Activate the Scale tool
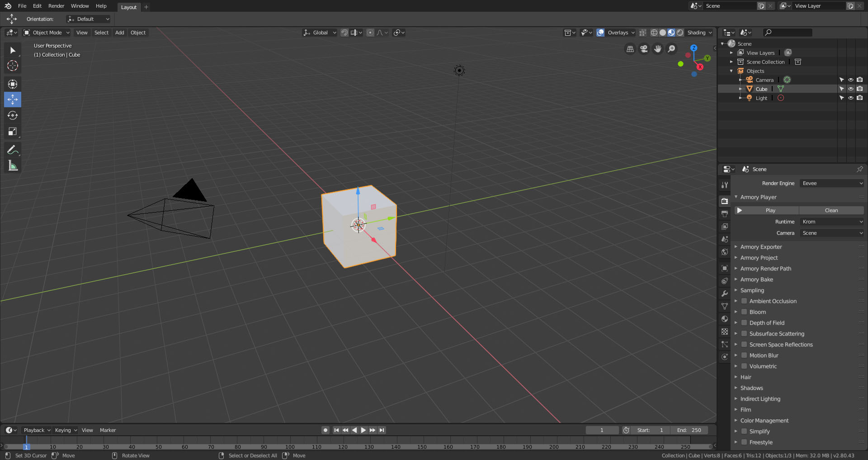 point(13,132)
